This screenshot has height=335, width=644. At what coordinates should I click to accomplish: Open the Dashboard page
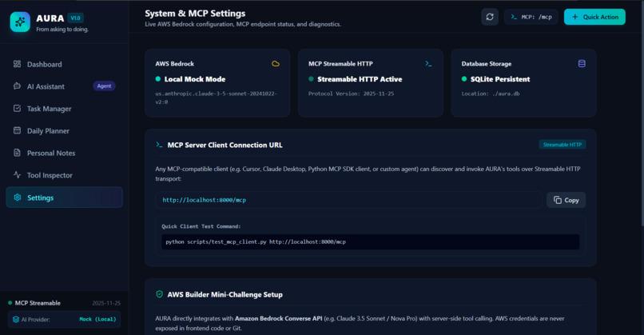(x=64, y=64)
